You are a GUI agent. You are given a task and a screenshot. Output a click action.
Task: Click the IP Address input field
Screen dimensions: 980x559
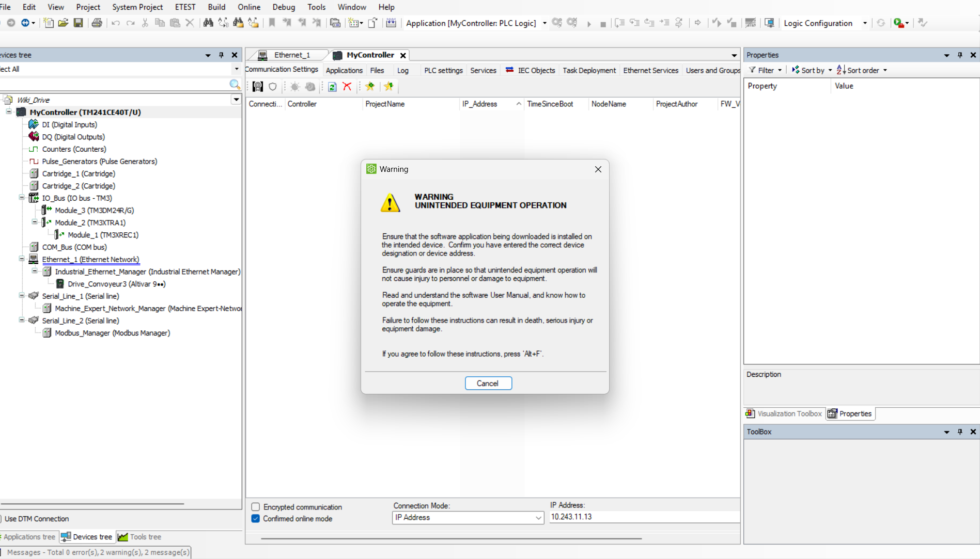click(643, 517)
